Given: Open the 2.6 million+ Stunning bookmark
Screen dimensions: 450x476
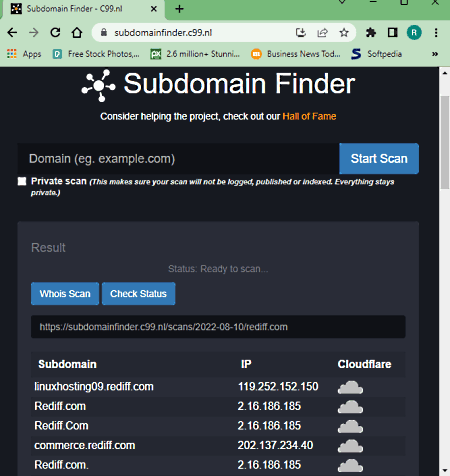Looking at the screenshot, I should click(x=195, y=54).
